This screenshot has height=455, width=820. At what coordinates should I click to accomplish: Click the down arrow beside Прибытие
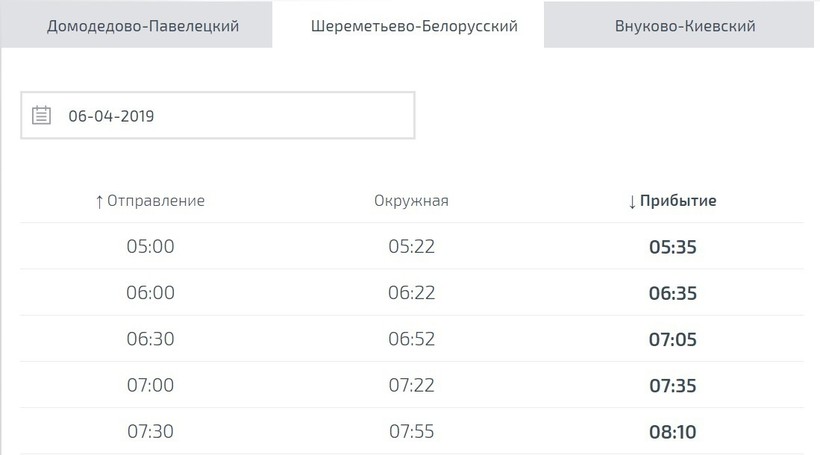click(x=632, y=201)
